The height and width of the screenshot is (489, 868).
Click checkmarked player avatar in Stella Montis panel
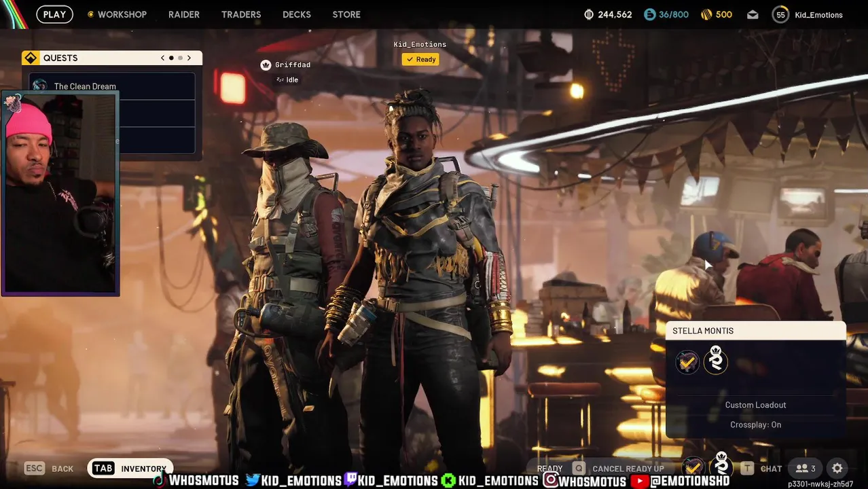pos(687,361)
